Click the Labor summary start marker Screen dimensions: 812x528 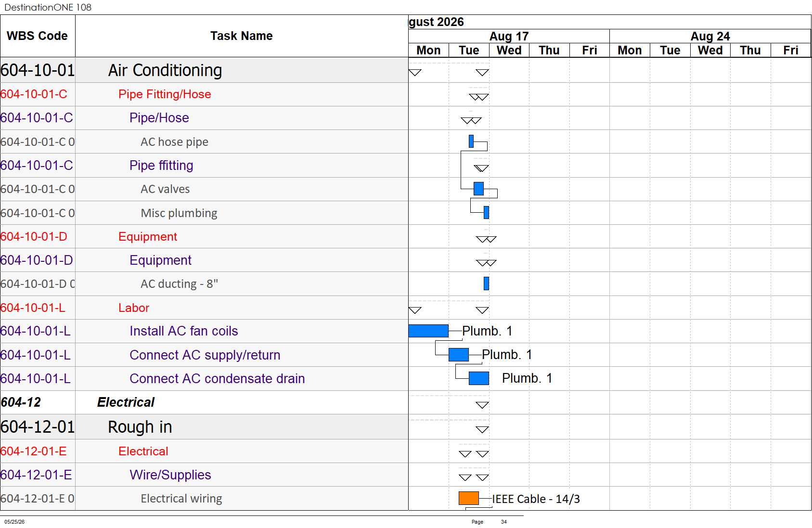pos(415,310)
